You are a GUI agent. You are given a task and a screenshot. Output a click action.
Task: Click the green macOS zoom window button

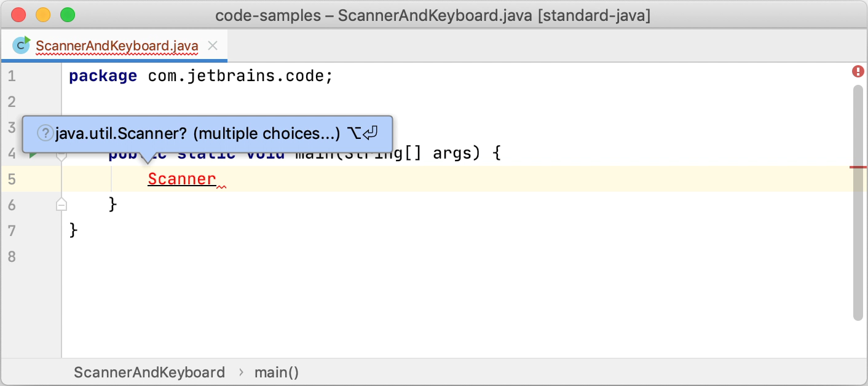68,15
